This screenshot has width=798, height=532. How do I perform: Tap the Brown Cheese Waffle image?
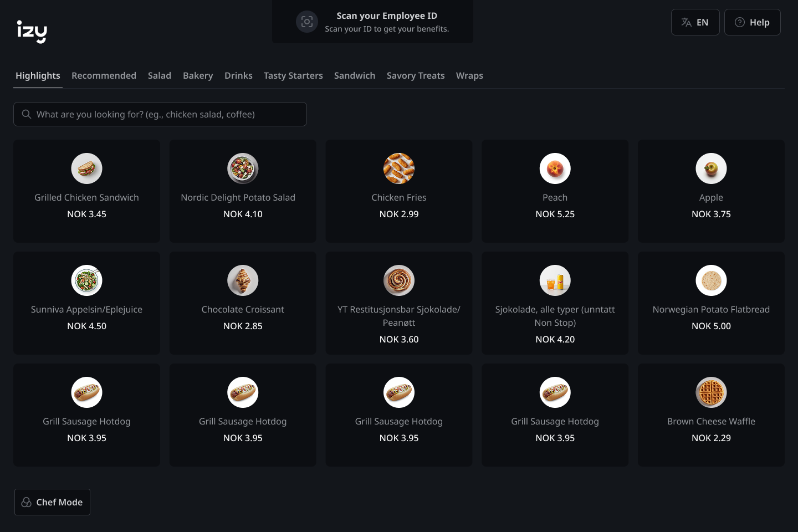click(x=711, y=392)
